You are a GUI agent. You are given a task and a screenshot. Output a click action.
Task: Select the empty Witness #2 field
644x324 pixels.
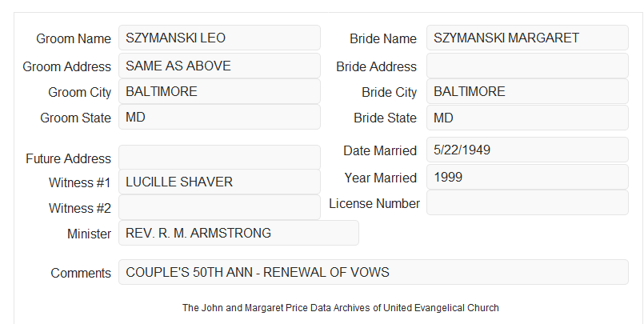(219, 207)
